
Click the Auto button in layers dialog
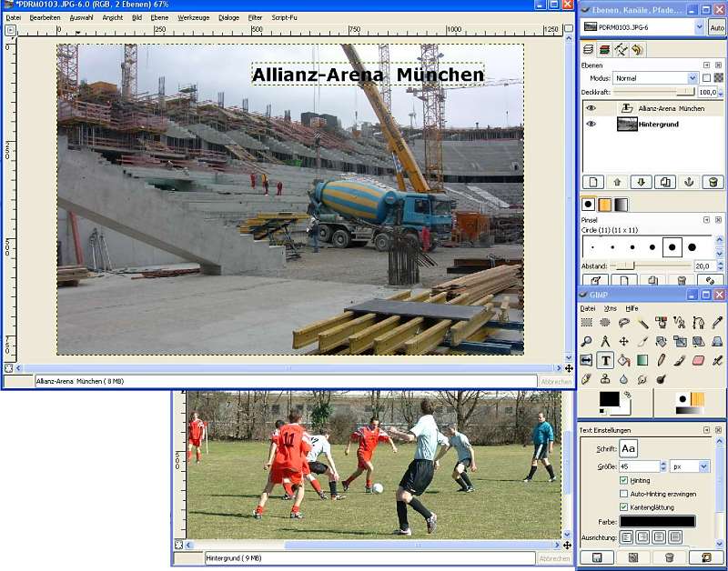click(717, 28)
